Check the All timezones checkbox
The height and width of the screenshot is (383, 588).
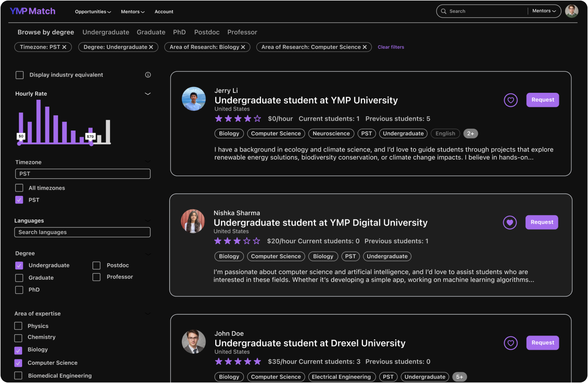click(x=19, y=188)
